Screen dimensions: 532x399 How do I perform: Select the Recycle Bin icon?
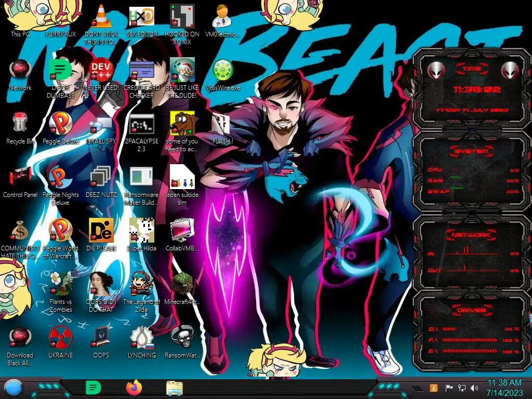pyautogui.click(x=20, y=128)
